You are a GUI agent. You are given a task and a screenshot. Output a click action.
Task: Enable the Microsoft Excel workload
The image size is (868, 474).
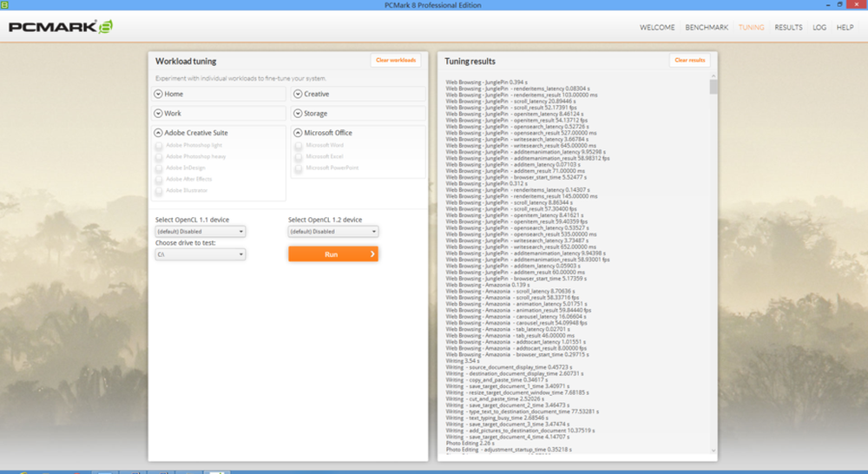(299, 157)
